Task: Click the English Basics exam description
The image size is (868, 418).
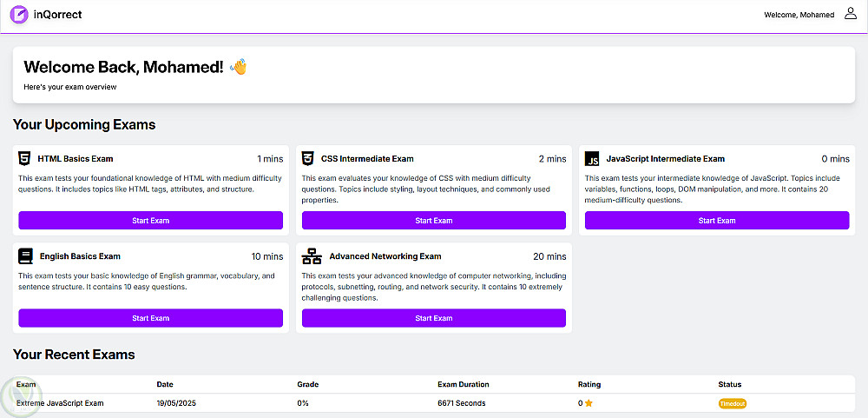Action: tap(147, 281)
